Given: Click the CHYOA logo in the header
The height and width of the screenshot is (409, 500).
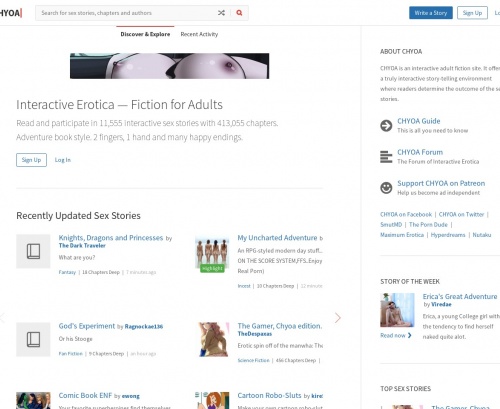Looking at the screenshot, I should click(x=11, y=13).
